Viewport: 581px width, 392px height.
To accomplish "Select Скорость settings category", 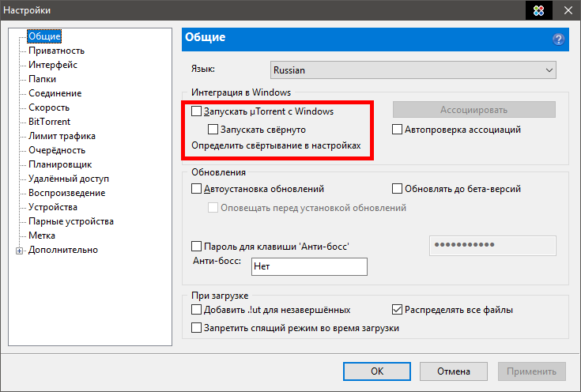I will (49, 107).
